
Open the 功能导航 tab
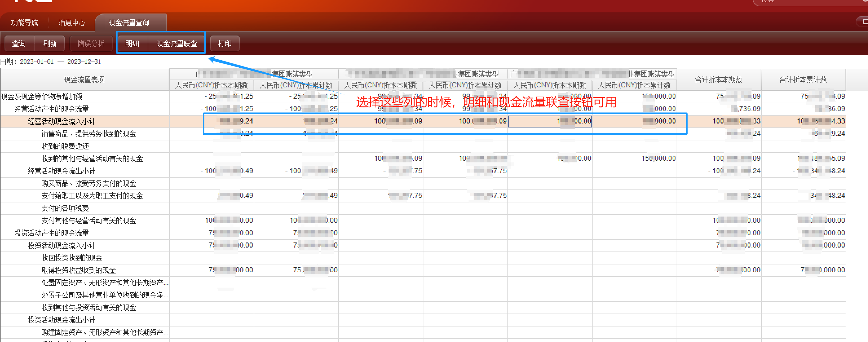24,23
